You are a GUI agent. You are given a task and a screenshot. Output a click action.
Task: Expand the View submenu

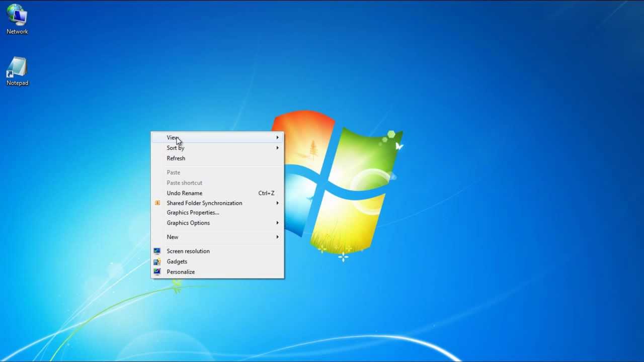(277, 137)
